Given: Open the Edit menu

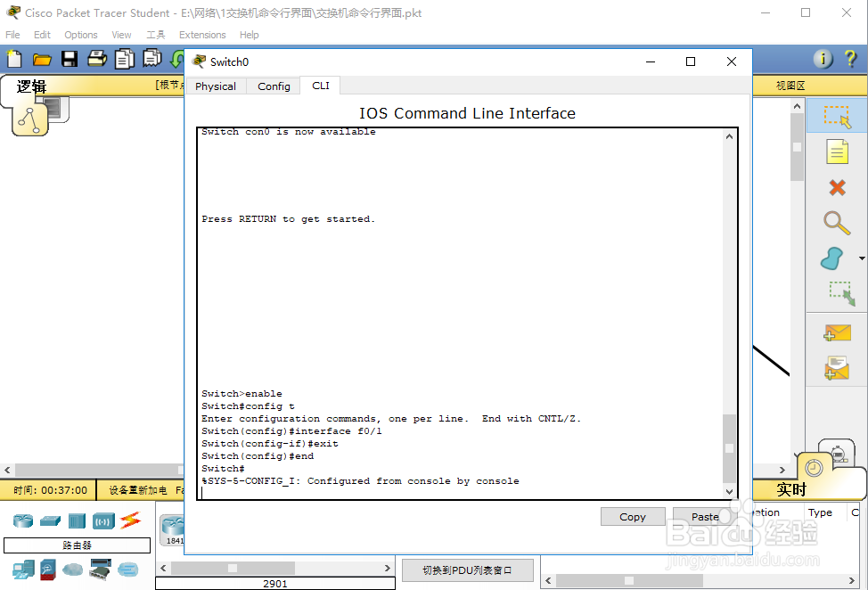Looking at the screenshot, I should tap(42, 35).
